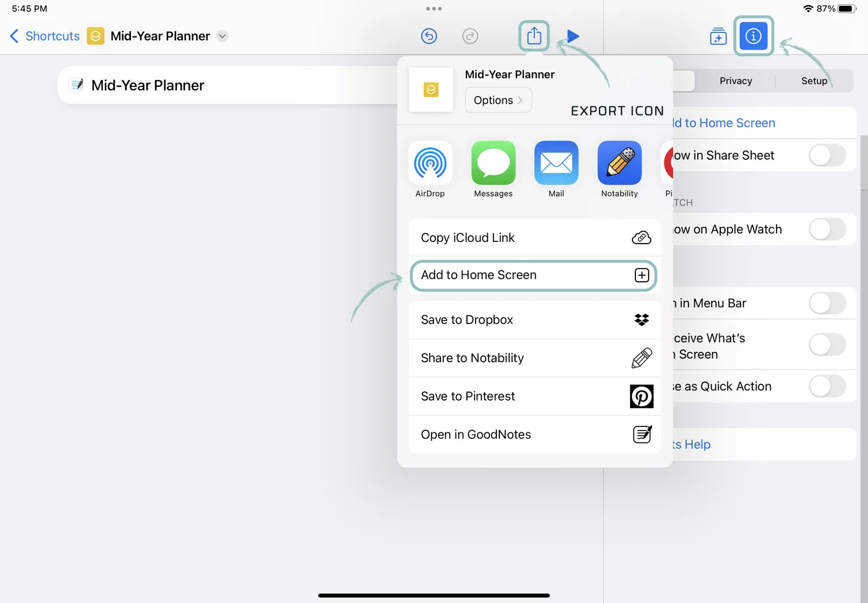Select the Undo icon
Viewport: 868px width, 603px height.
[x=429, y=36]
